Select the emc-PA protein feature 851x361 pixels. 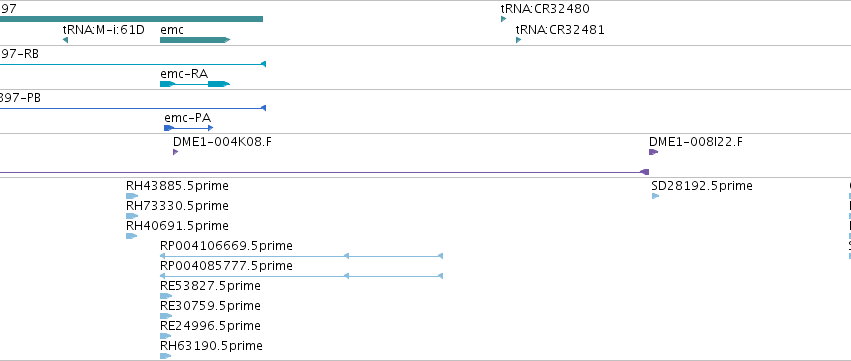188,128
